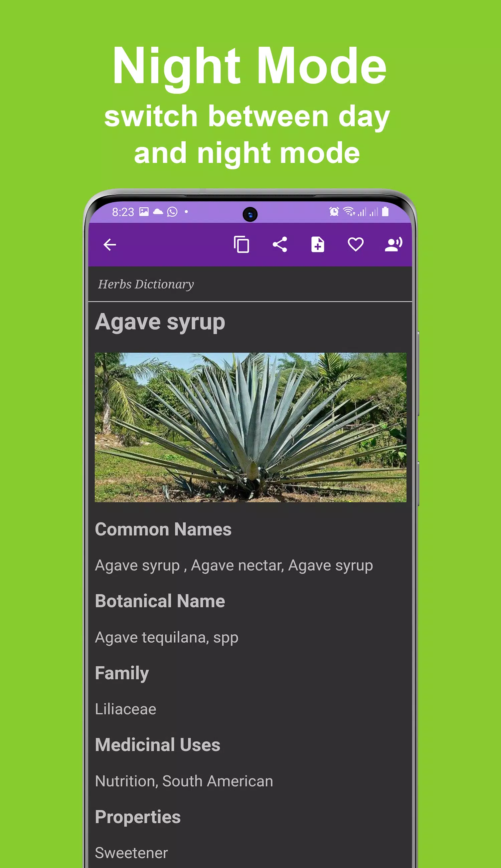Copy entry with the copy icon
The image size is (501, 868).
tap(241, 244)
